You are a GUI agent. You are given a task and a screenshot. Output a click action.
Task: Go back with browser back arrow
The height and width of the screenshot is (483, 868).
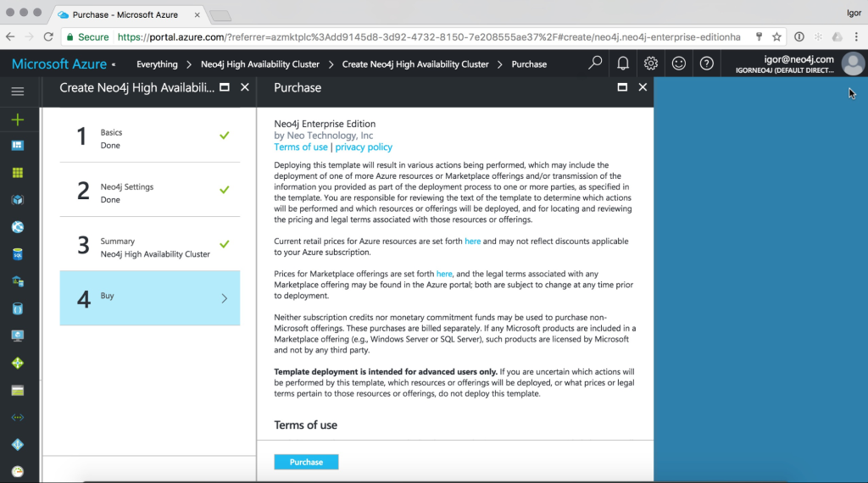(10, 37)
